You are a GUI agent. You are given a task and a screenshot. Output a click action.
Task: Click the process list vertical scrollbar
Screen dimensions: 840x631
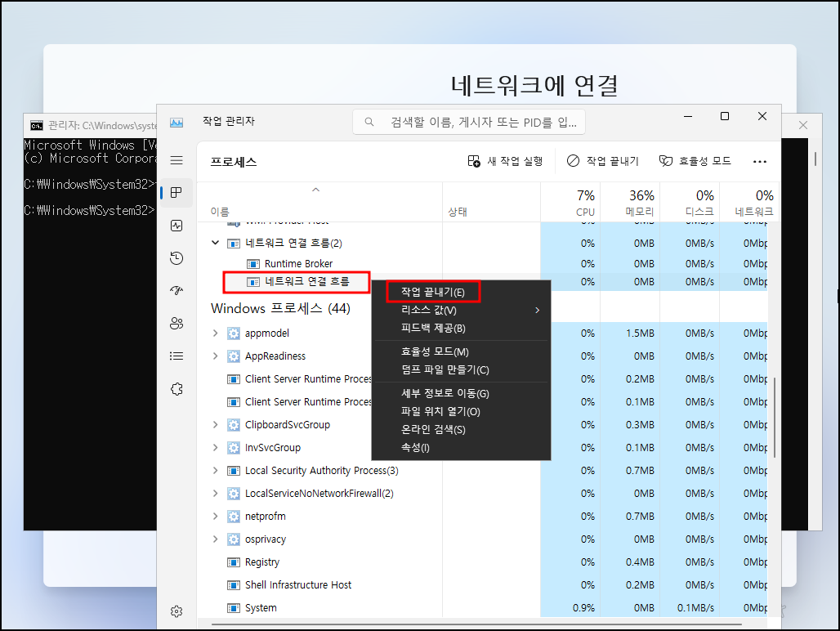click(x=775, y=418)
